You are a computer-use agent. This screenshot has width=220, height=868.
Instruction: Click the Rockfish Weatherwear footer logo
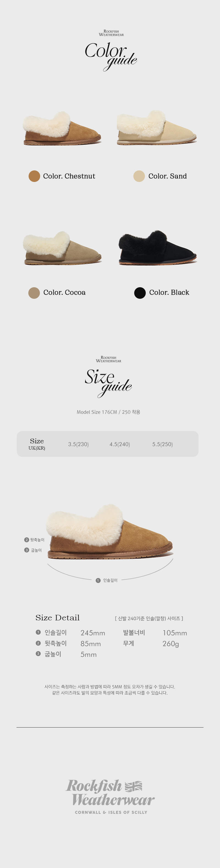(x=110, y=797)
